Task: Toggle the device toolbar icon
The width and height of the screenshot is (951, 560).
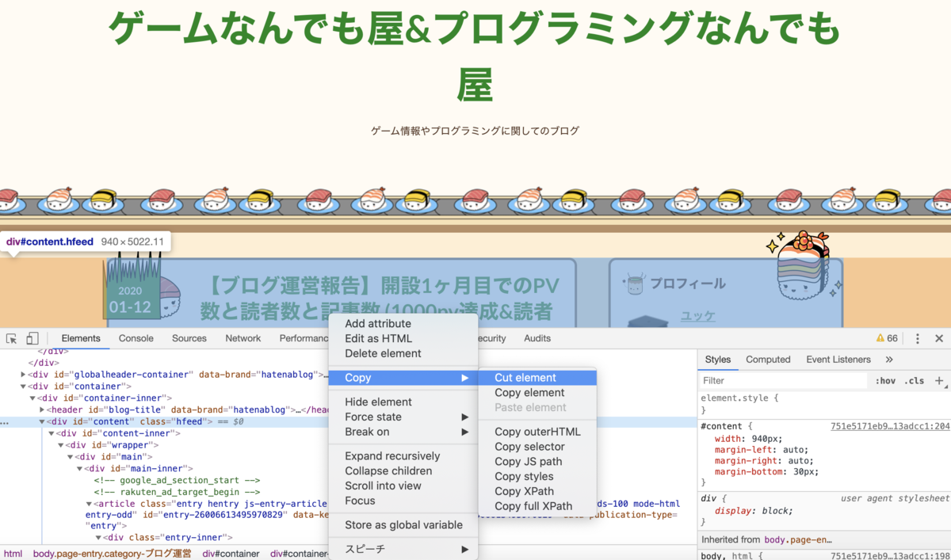Action: click(x=32, y=338)
